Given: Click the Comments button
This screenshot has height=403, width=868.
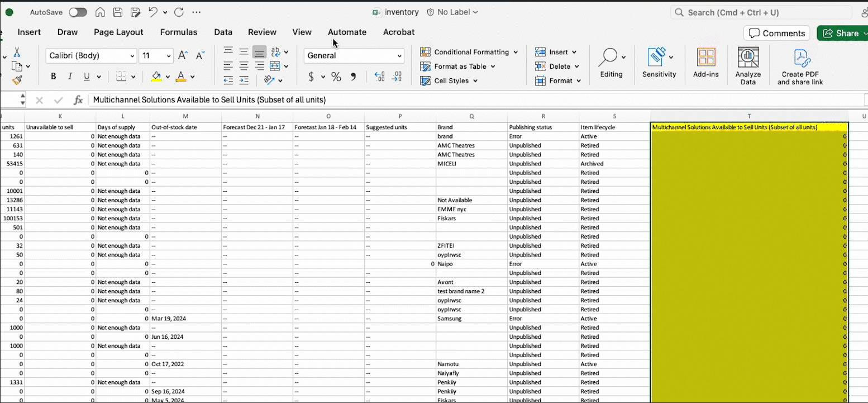Looking at the screenshot, I should coord(777,33).
